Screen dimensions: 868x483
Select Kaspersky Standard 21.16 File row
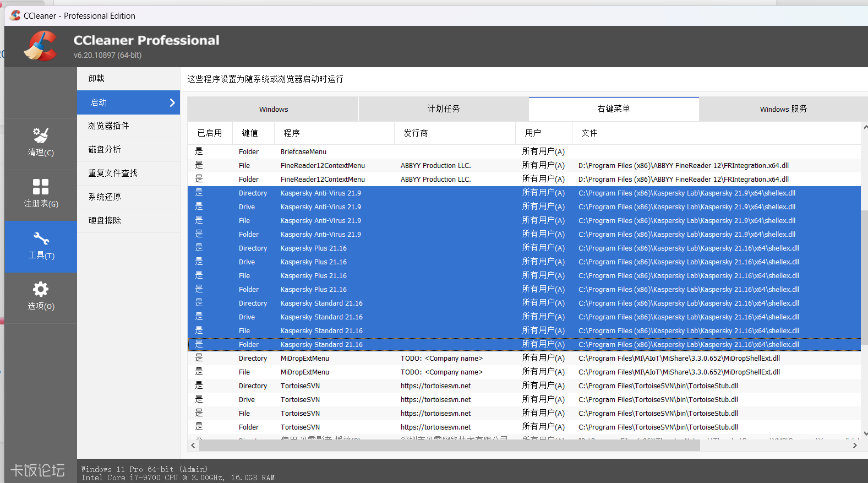(x=524, y=330)
